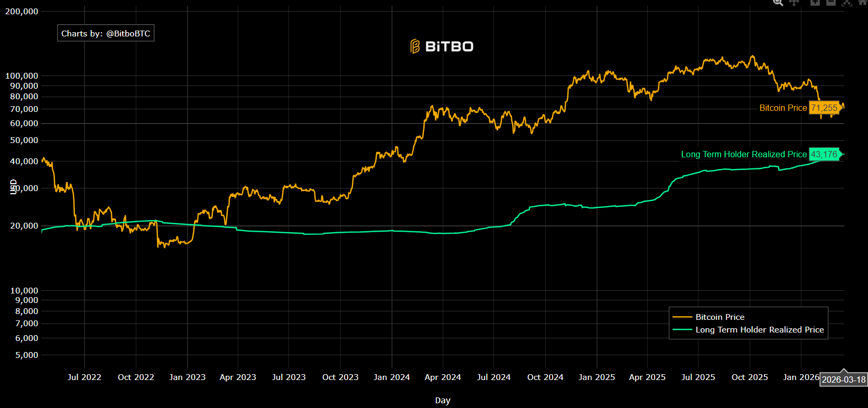Click the Oct 2023 x-axis label

tap(340, 377)
